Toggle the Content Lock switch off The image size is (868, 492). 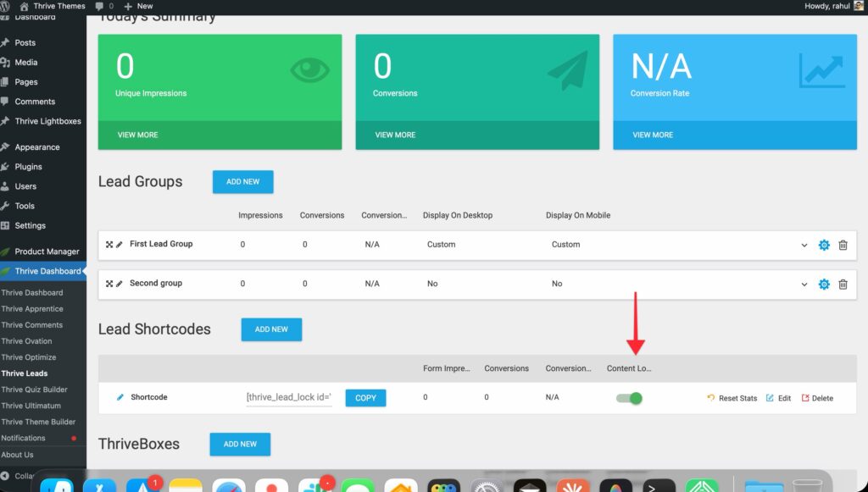point(629,398)
